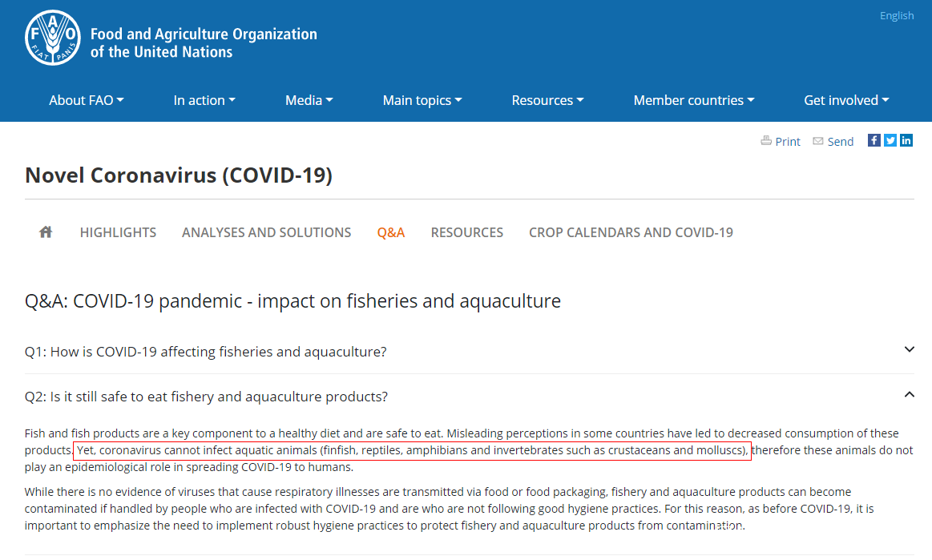Click the Send link
The height and width of the screenshot is (560, 932).
click(x=833, y=141)
